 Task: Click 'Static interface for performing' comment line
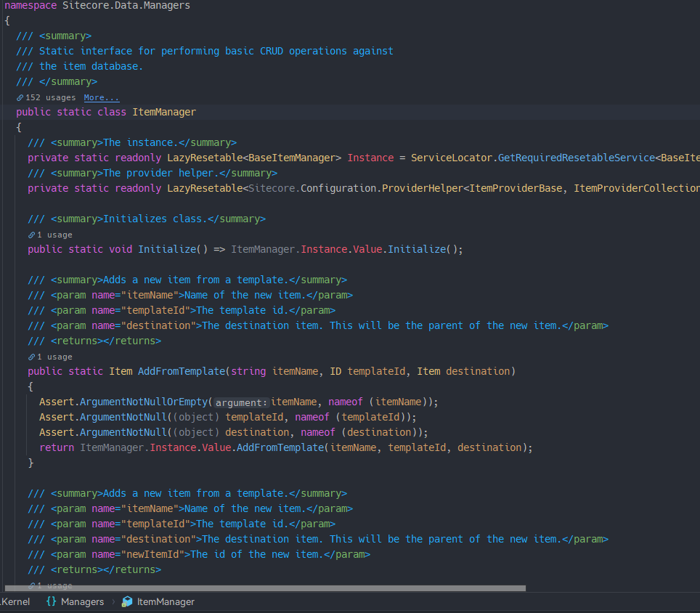[x=205, y=52]
